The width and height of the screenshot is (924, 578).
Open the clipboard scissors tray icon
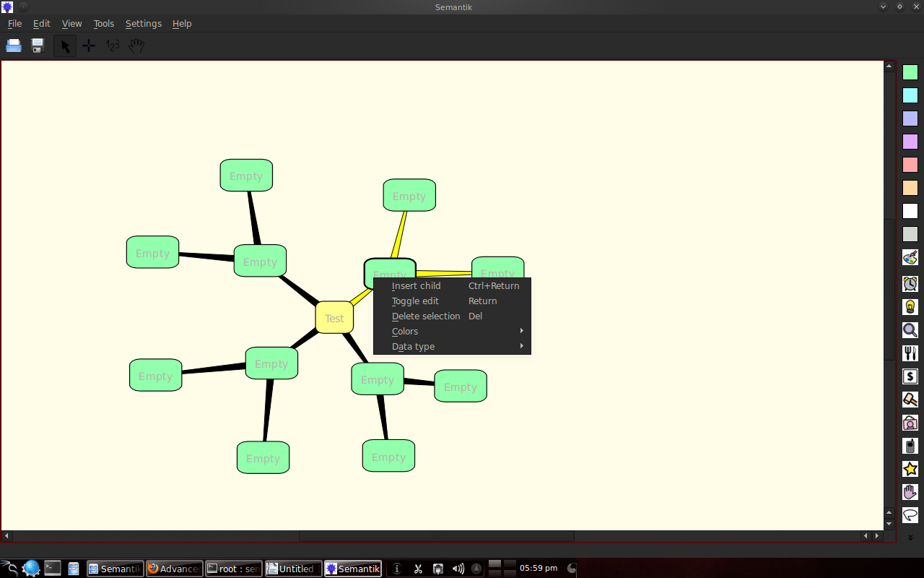[417, 569]
